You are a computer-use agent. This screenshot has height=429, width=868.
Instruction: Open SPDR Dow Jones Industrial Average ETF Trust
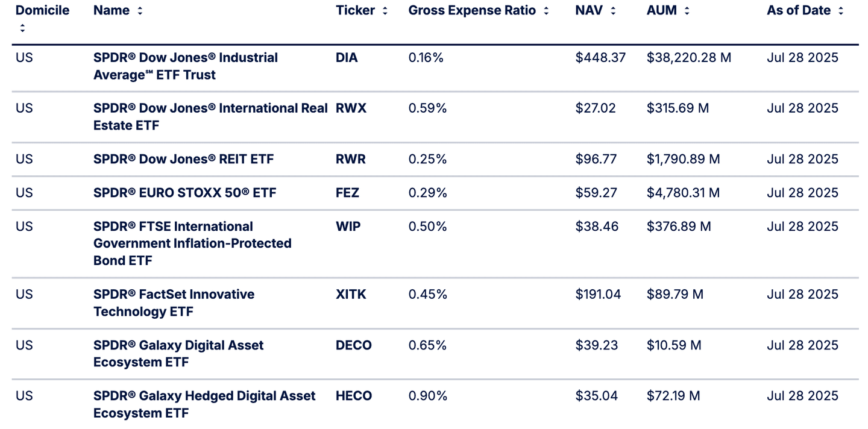coord(185,66)
